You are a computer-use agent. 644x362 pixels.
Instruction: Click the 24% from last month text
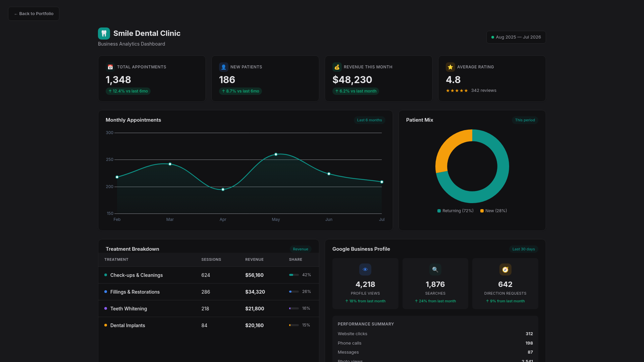[435, 301]
